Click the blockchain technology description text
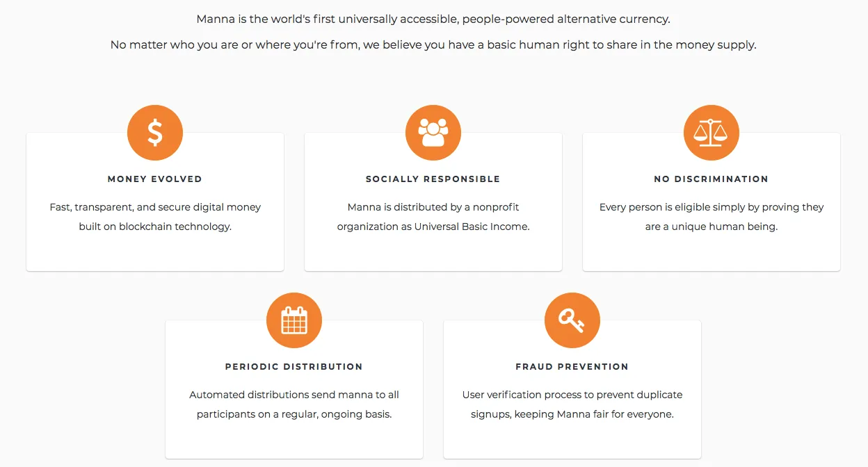Image resolution: width=868 pixels, height=467 pixels. (x=155, y=217)
